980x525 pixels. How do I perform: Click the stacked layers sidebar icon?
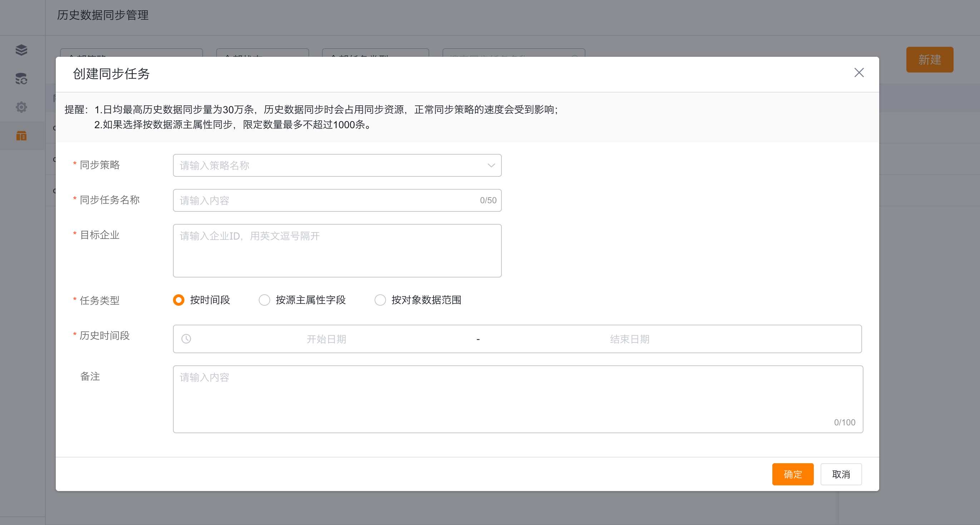(x=21, y=50)
